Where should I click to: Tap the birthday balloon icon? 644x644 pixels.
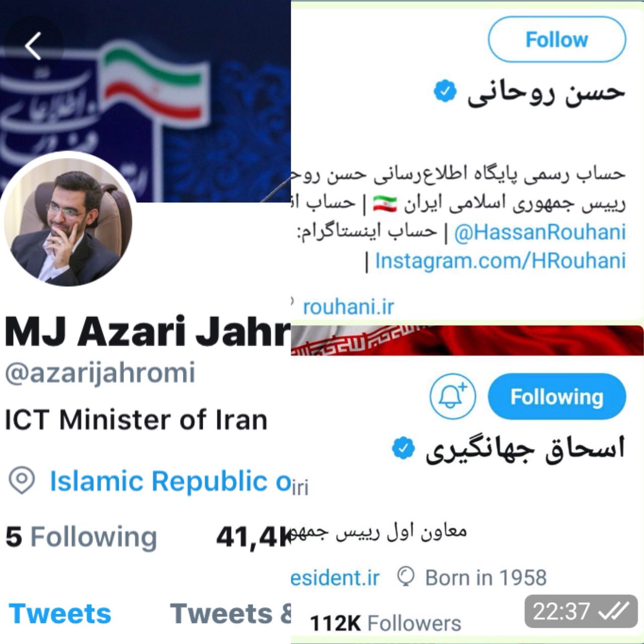pyautogui.click(x=406, y=577)
